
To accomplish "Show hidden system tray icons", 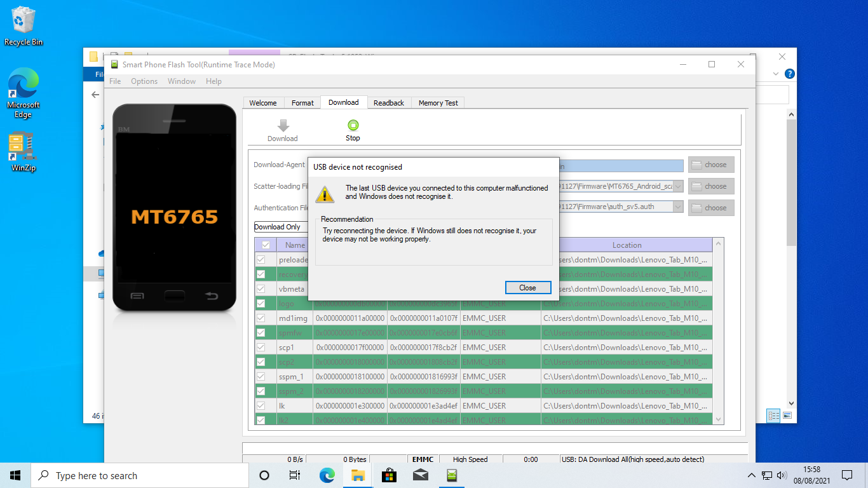I will (752, 475).
